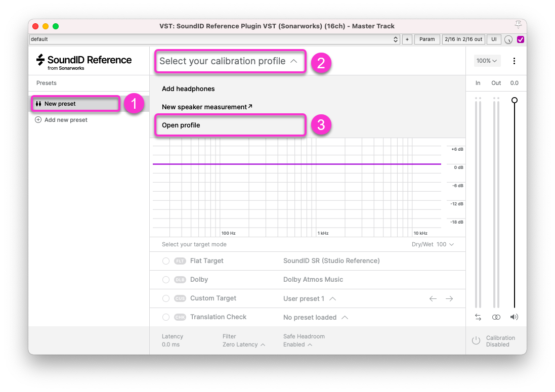Select the Dolby radio button
This screenshot has width=555, height=392.
click(x=165, y=280)
